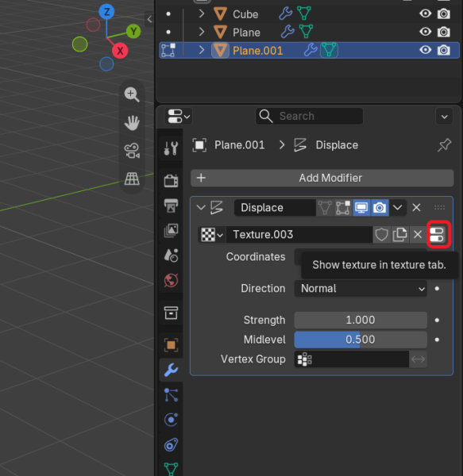
Task: Select Plane.001 in the outliner
Action: tap(257, 51)
